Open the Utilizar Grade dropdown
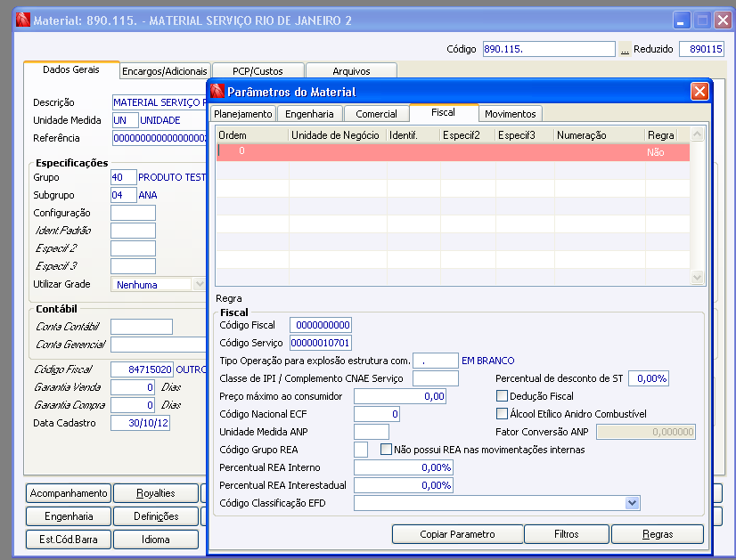The image size is (736, 560). tap(199, 285)
